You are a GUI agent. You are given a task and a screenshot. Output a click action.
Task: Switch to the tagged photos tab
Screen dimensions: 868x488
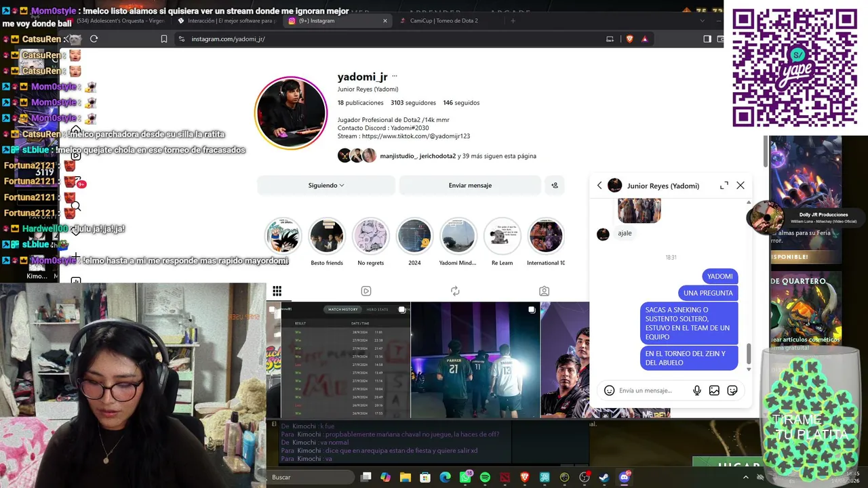click(x=544, y=291)
